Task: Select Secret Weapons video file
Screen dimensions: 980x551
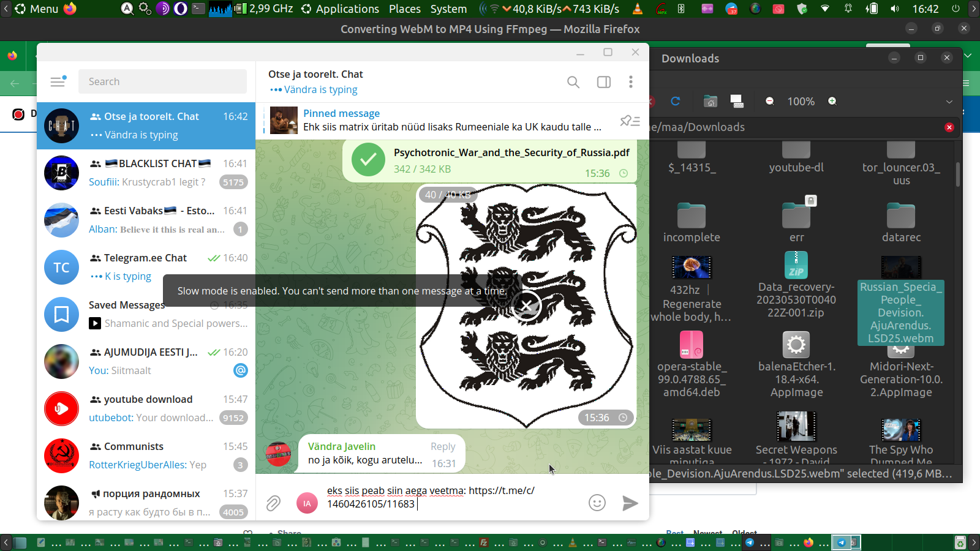Action: pos(796,438)
